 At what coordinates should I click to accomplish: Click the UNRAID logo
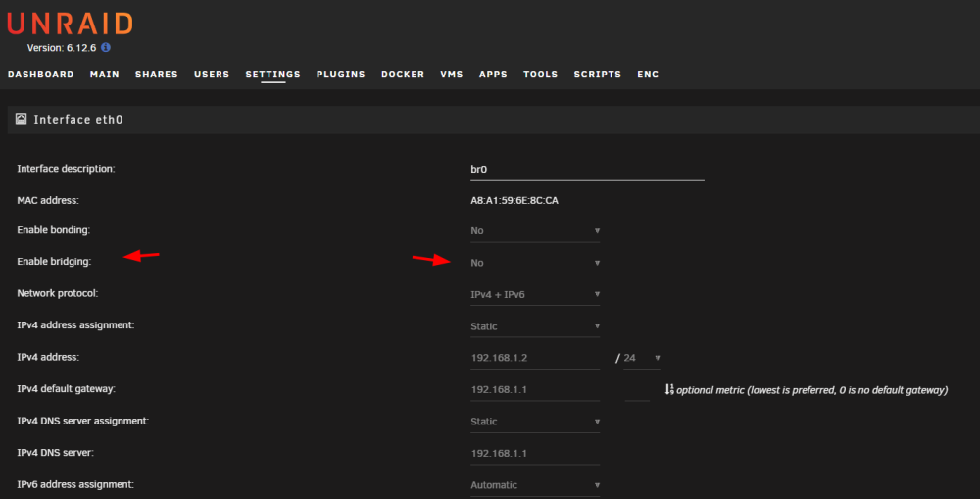(70, 24)
